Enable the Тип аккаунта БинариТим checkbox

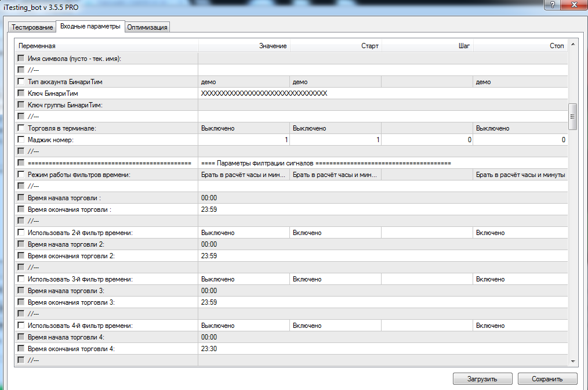click(21, 82)
